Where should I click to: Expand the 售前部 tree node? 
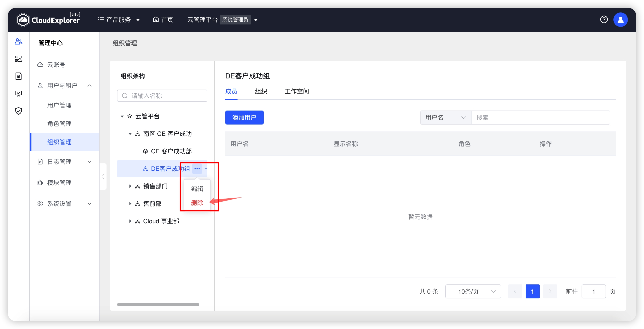[130, 204]
